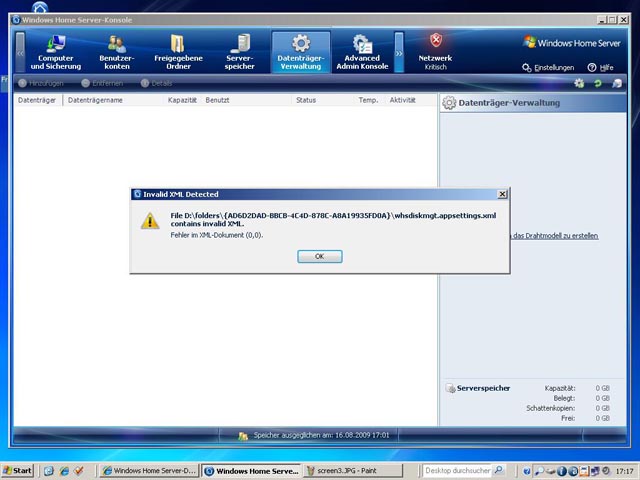The width and height of the screenshot is (640, 480).
Task: Click the Desktop durchsuchen search field
Action: 457,471
